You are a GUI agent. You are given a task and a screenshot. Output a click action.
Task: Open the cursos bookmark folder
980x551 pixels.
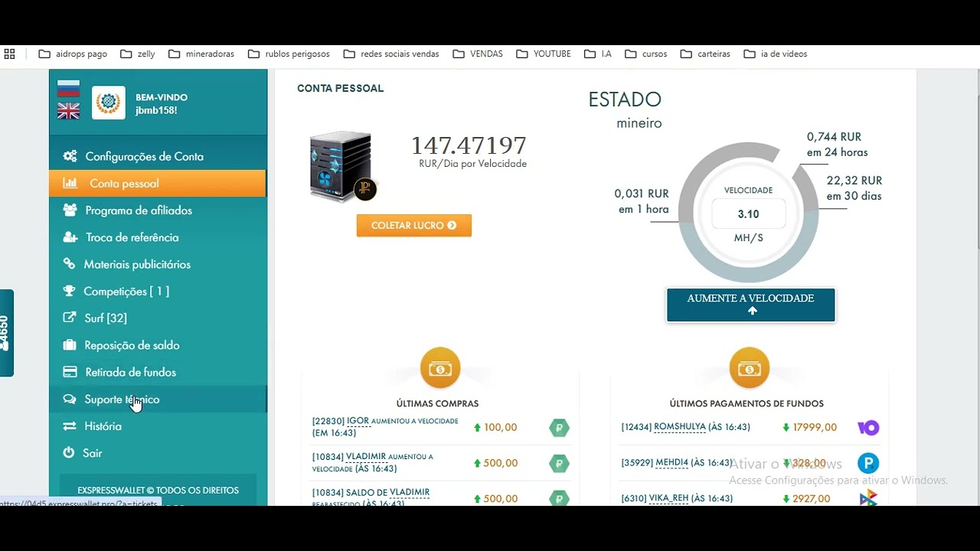click(646, 54)
